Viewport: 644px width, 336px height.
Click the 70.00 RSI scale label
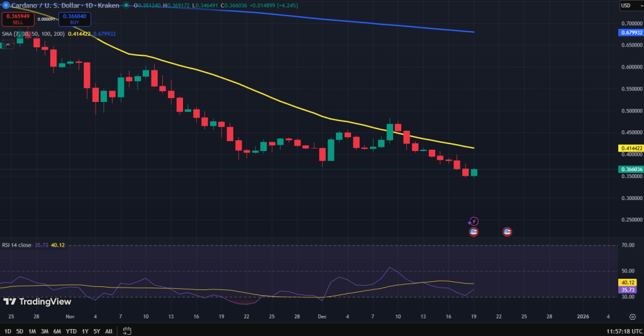point(628,245)
